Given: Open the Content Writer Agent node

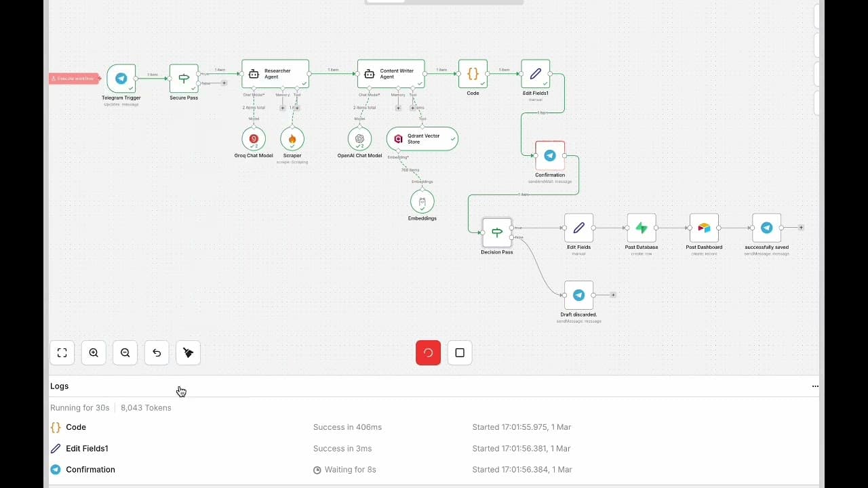Looking at the screenshot, I should click(391, 74).
